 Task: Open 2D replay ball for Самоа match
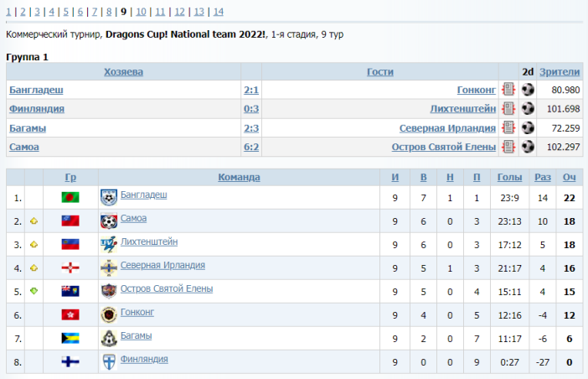pos(528,147)
